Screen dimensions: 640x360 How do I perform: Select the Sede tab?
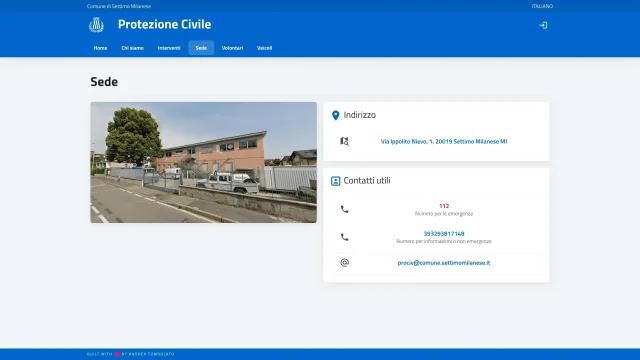[201, 48]
